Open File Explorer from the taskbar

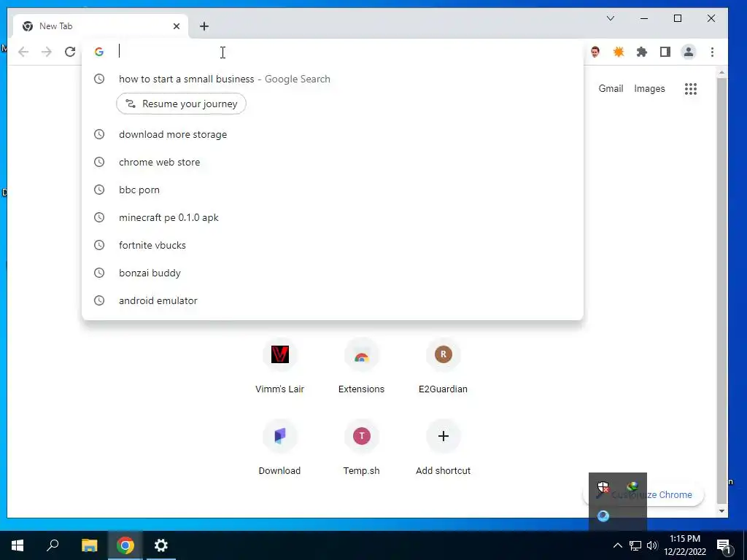pos(89,545)
